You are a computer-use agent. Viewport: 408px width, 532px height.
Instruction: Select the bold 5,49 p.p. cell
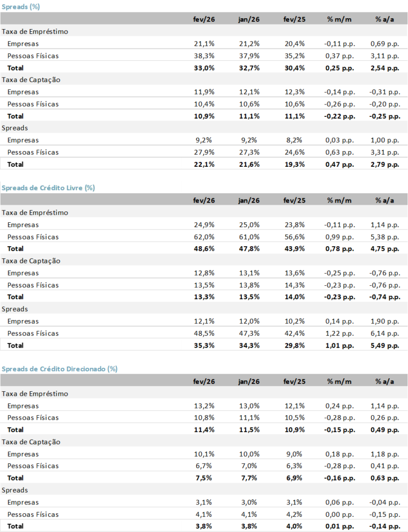[385, 345]
